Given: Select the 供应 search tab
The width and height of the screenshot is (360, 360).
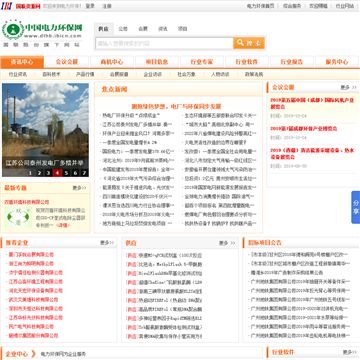Looking at the screenshot, I should (x=103, y=29).
